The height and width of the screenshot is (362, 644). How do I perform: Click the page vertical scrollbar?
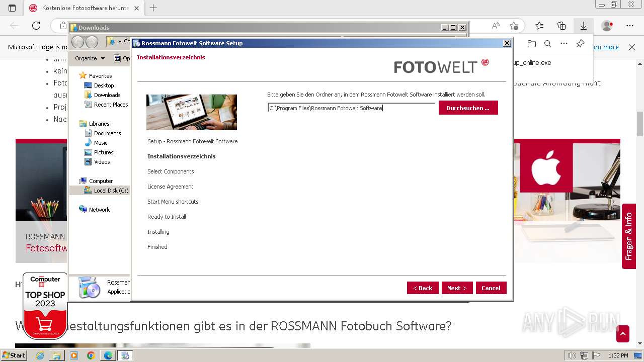pyautogui.click(x=640, y=124)
